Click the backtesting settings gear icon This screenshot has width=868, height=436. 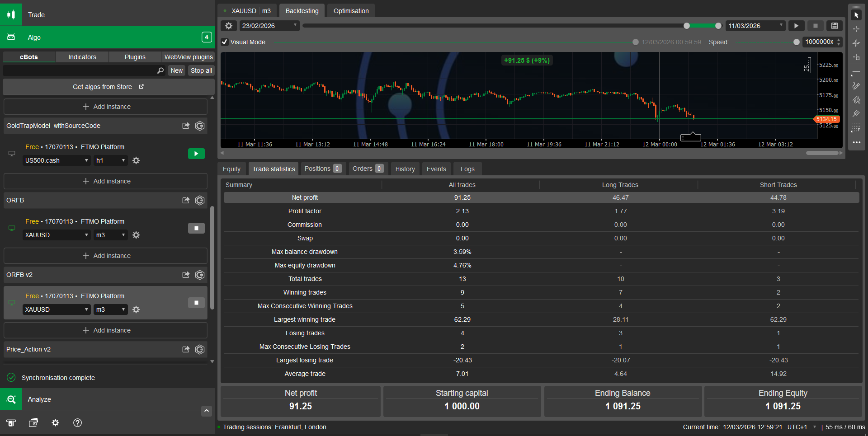click(x=229, y=26)
